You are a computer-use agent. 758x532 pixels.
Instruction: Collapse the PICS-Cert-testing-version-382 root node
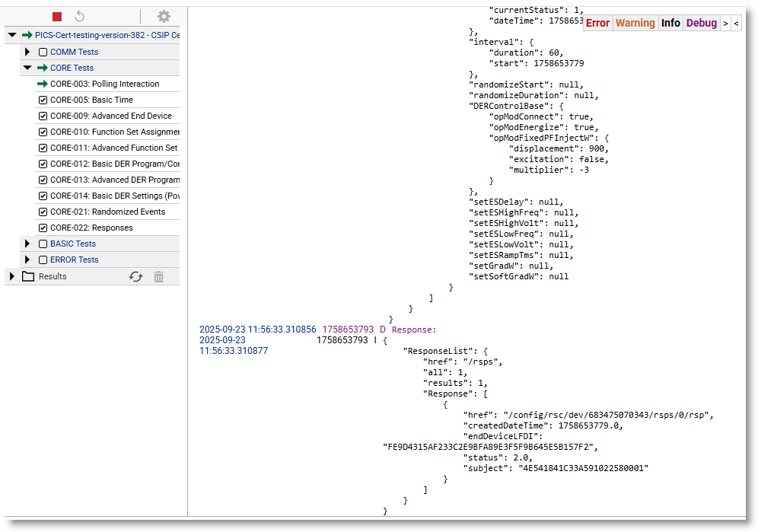coord(11,35)
